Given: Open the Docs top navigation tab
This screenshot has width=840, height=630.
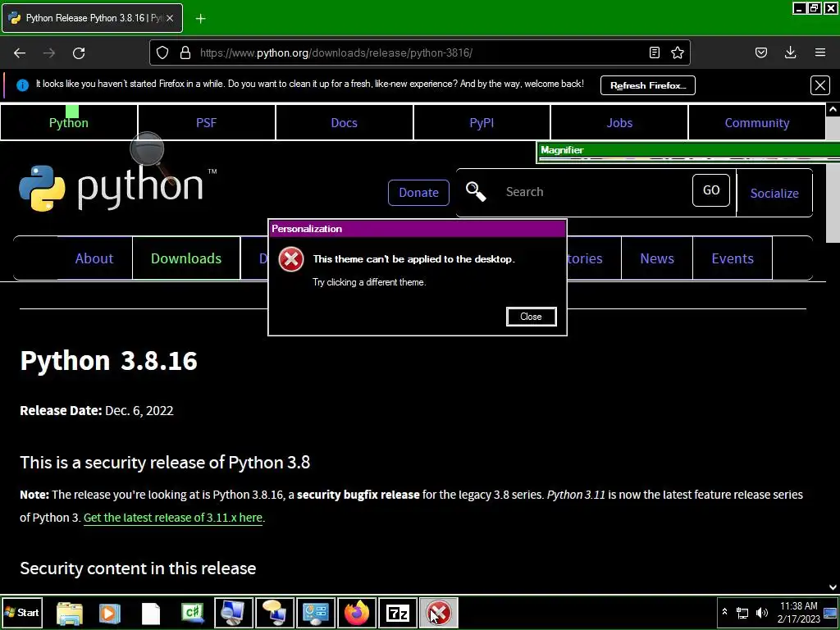Looking at the screenshot, I should click(x=344, y=123).
